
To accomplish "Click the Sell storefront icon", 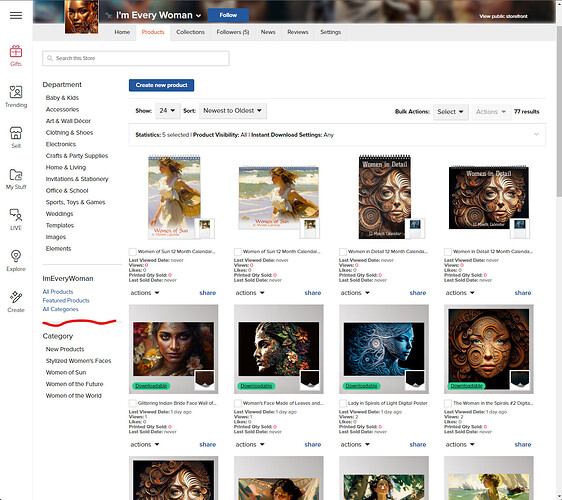I will point(16,133).
